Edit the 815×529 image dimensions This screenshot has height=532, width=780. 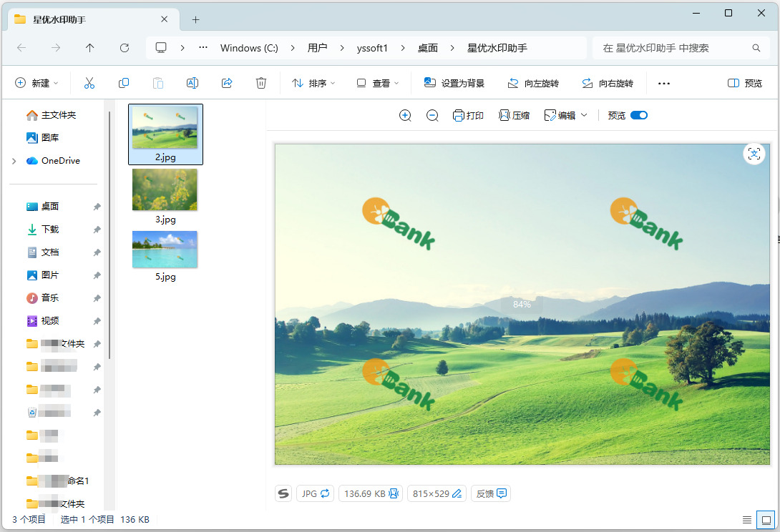pos(437,493)
